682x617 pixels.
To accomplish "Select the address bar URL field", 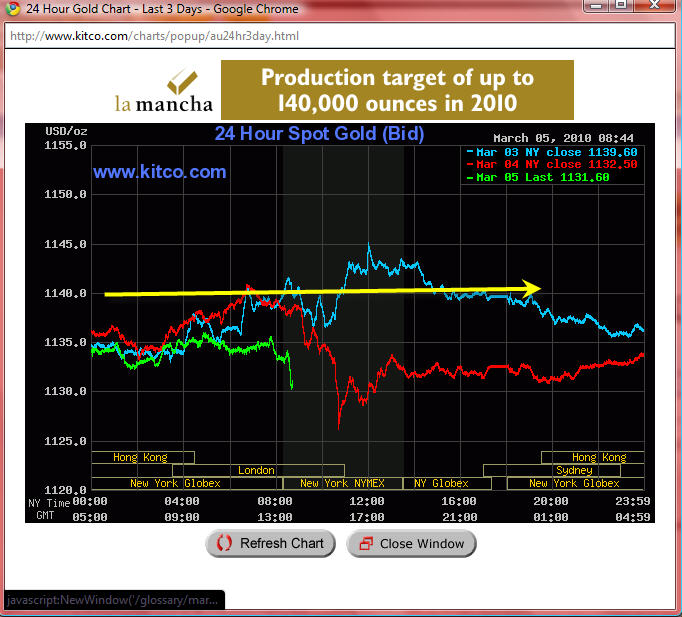I will (339, 36).
